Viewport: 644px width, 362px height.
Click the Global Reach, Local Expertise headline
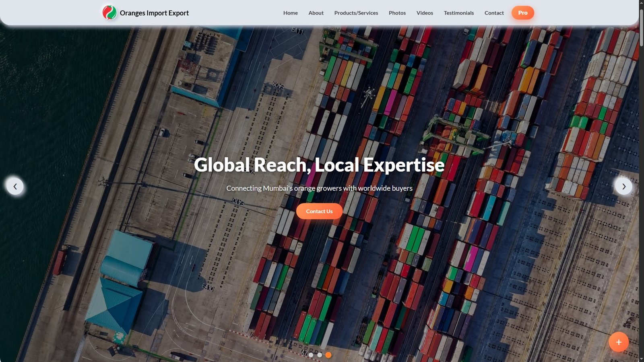[x=319, y=165]
